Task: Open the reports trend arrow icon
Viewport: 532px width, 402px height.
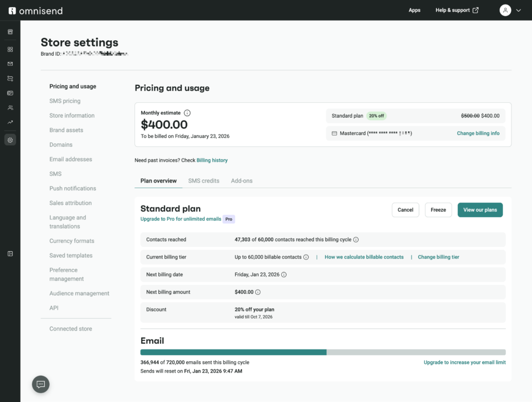Action: click(10, 122)
